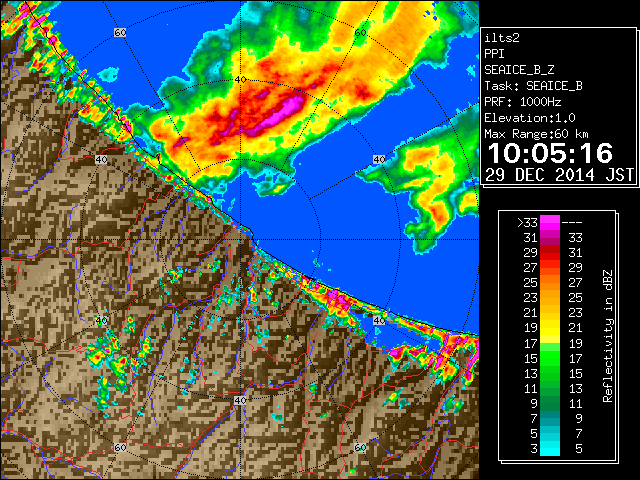Pick the teal legend band beside left-column 7
The height and width of the screenshot is (480, 640).
point(550,418)
